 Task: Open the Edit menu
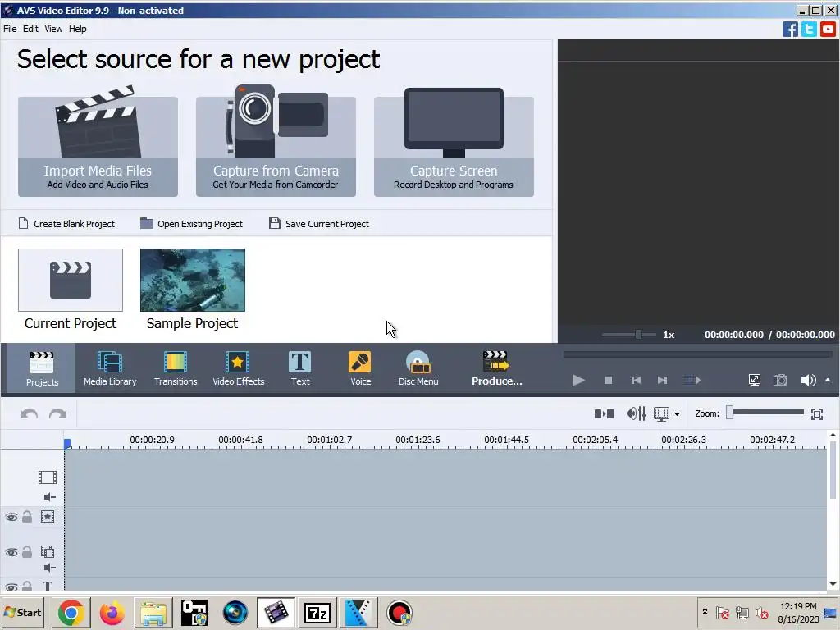click(x=30, y=29)
